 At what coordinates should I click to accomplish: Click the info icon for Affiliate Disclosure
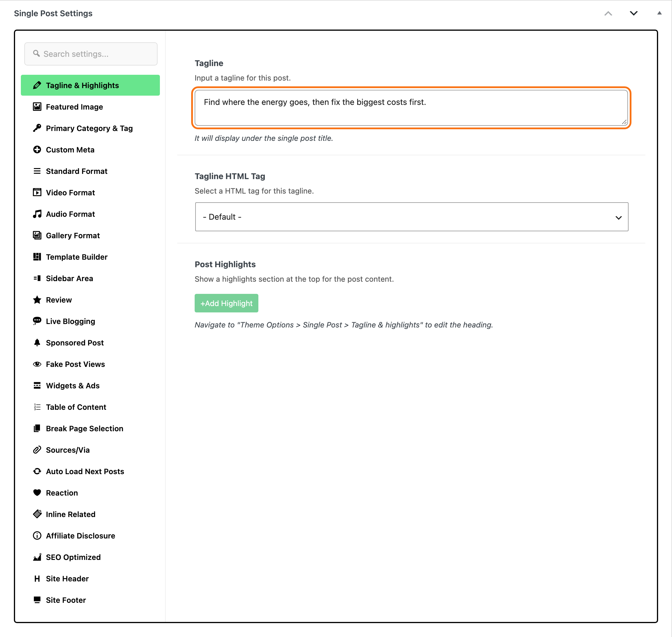(37, 536)
